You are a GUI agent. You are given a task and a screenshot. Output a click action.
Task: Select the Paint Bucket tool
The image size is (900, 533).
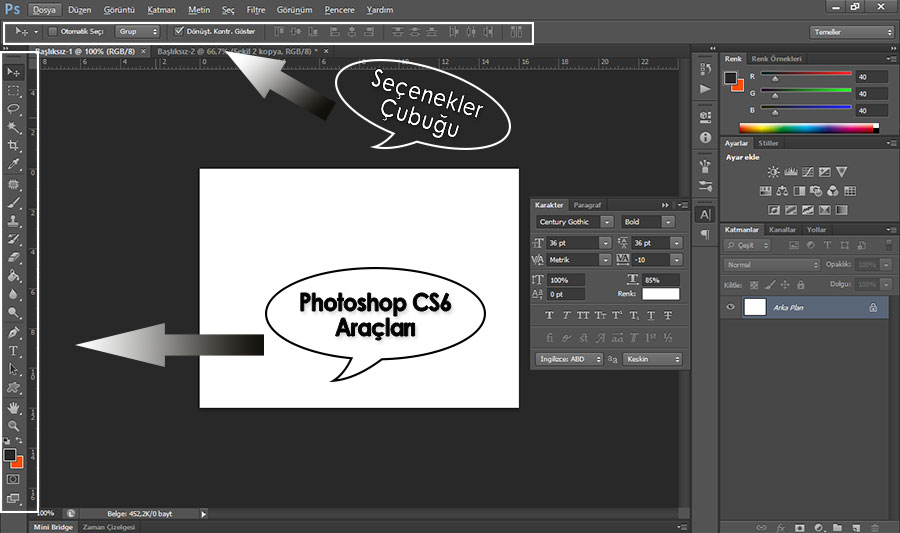13,276
